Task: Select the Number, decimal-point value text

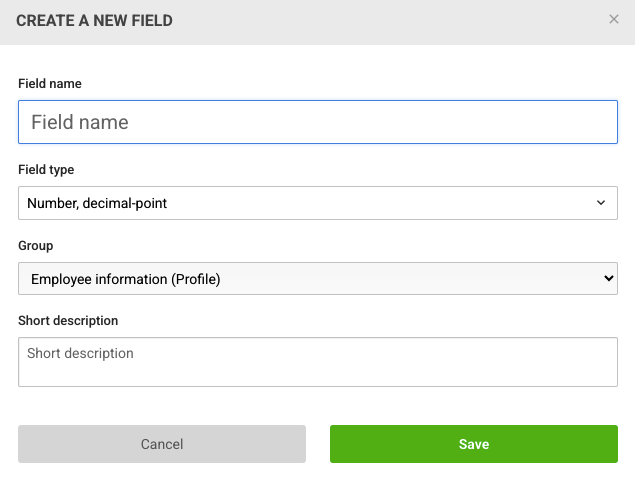Action: tap(97, 203)
